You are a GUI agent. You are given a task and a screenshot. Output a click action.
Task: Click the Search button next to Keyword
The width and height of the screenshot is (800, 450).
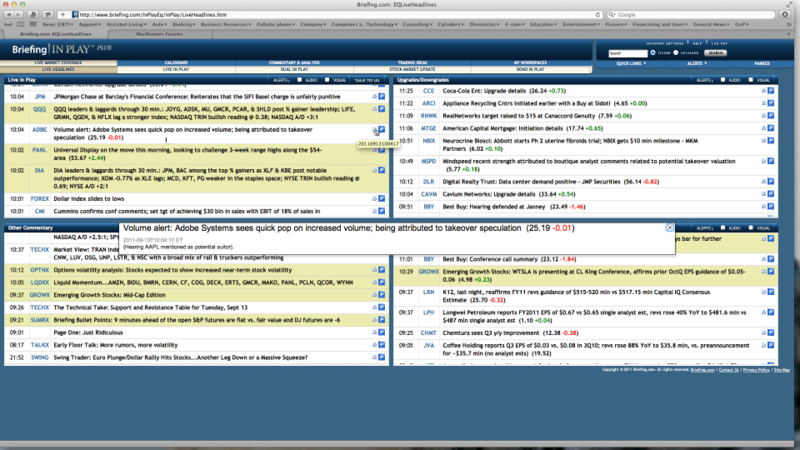(715, 53)
